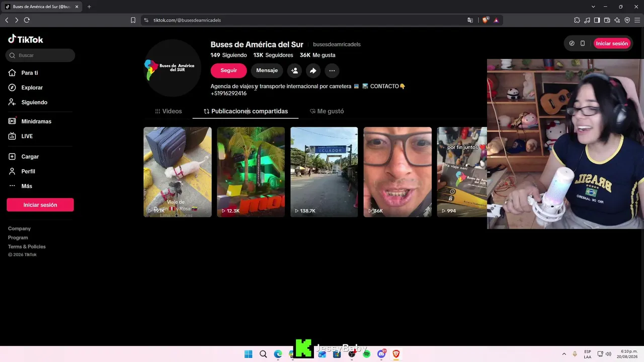Click the Brave Rewards triangle icon

[496, 20]
